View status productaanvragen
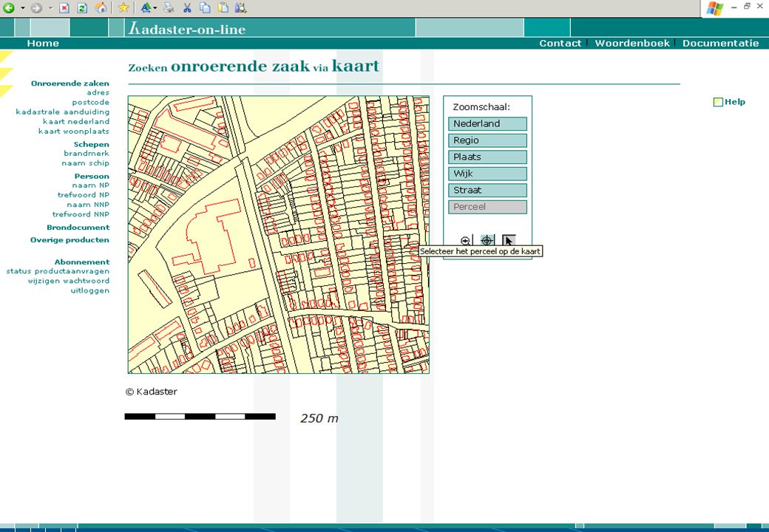This screenshot has height=532, width=769. point(58,271)
